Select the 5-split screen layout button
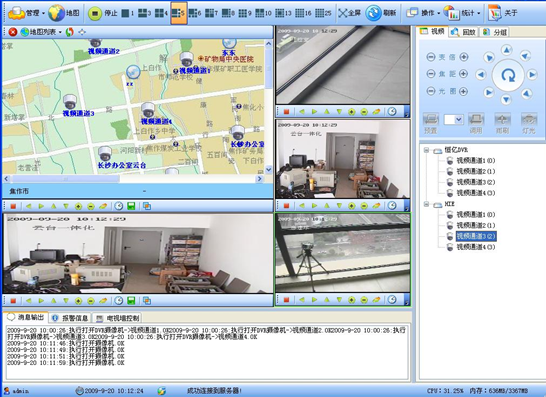The width and height of the screenshot is (546, 397). 179,13
